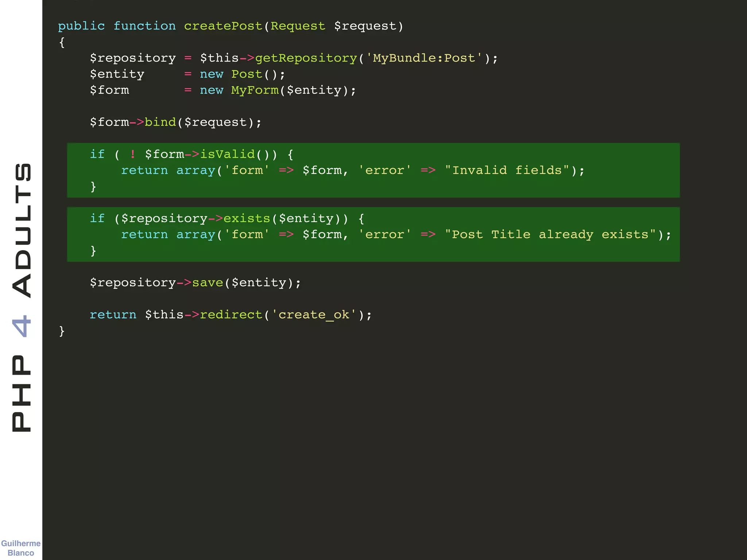Click the return line containing "Post Title already exists"

pyautogui.click(x=396, y=235)
